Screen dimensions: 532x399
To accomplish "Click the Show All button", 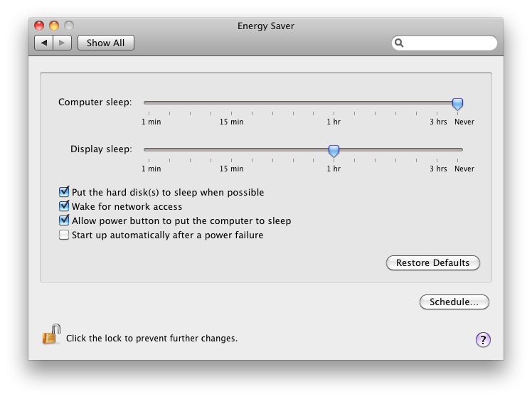I will coord(106,43).
